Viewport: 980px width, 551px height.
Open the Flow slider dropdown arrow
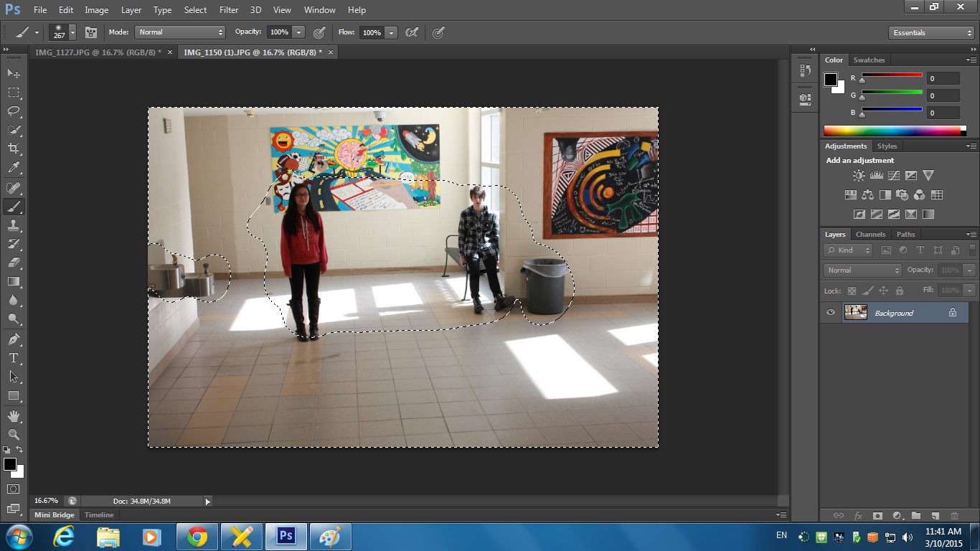click(x=391, y=32)
